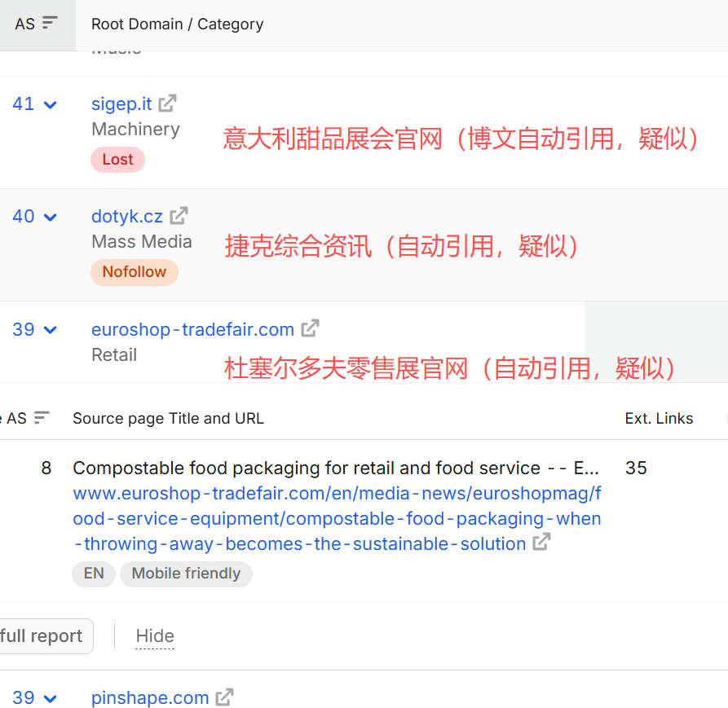Expand dotyk.cz row chevron at 40

coord(51,218)
